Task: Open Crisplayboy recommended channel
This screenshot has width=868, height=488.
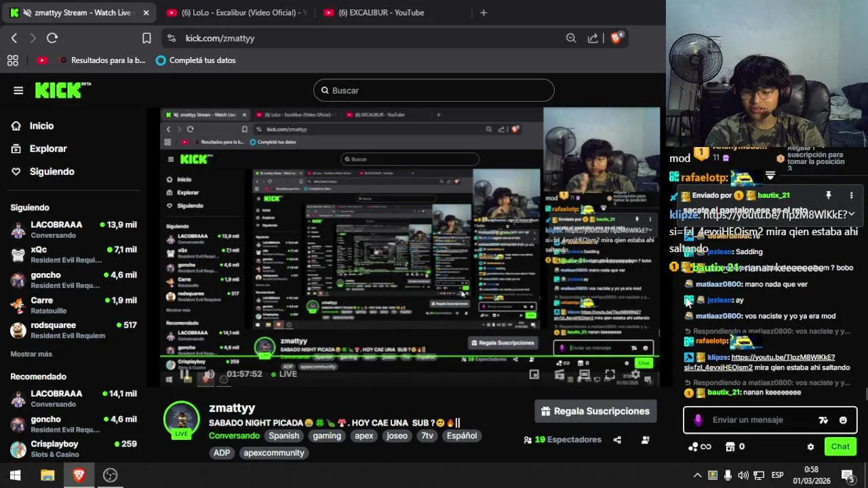Action: [x=73, y=449]
